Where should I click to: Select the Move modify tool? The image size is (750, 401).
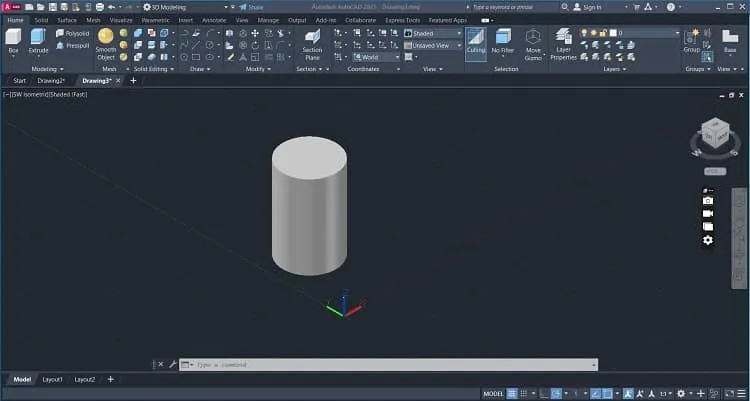click(x=255, y=33)
